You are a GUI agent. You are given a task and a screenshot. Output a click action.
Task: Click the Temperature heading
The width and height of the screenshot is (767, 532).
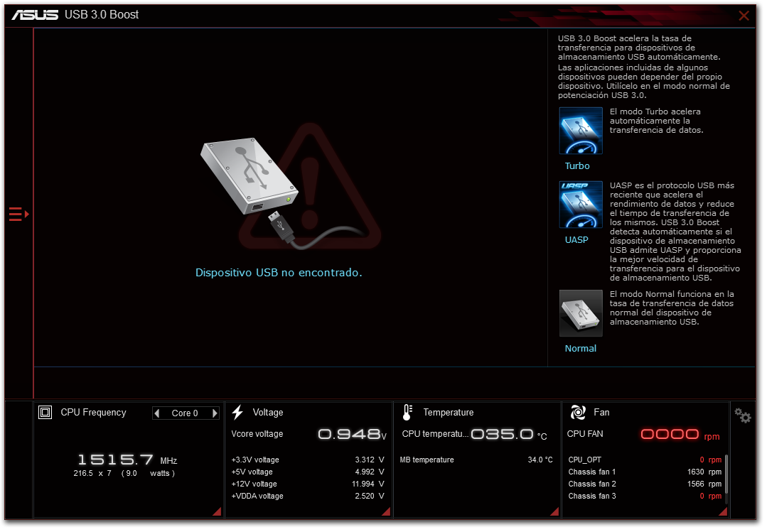pos(449,412)
